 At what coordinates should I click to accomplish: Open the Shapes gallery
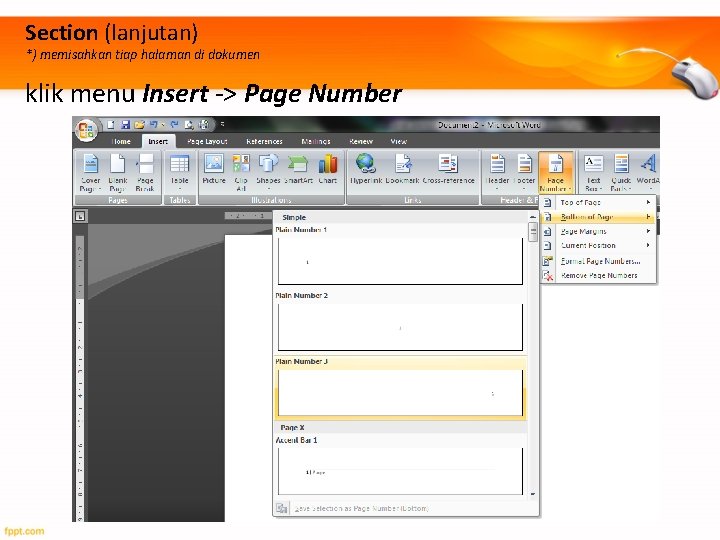coord(268,173)
